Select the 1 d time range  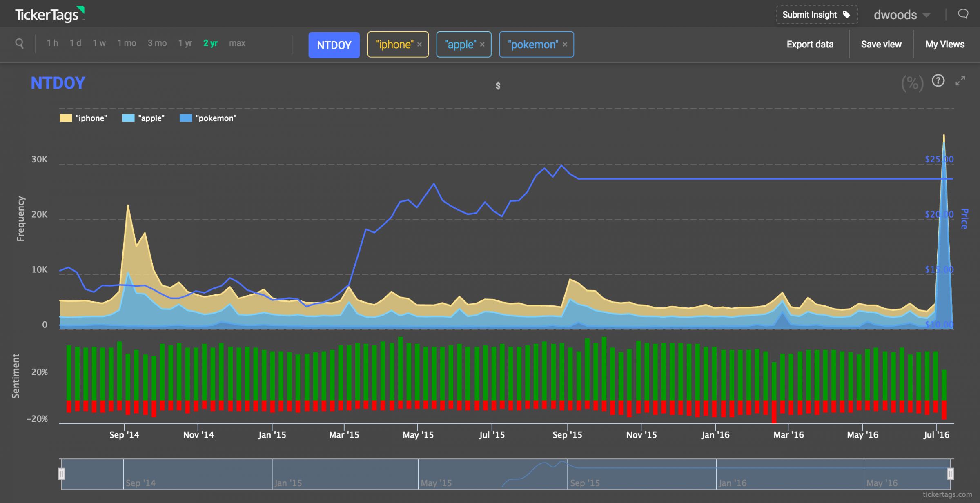(x=75, y=43)
